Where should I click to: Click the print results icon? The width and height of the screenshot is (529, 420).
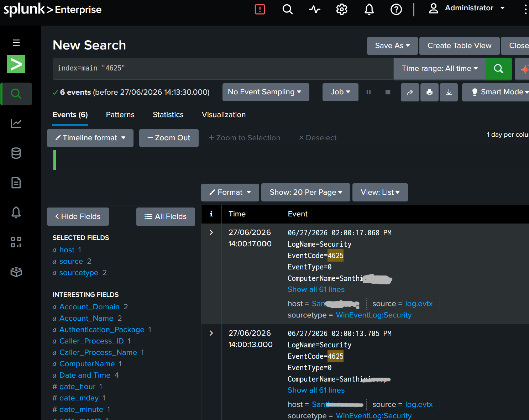(x=429, y=92)
